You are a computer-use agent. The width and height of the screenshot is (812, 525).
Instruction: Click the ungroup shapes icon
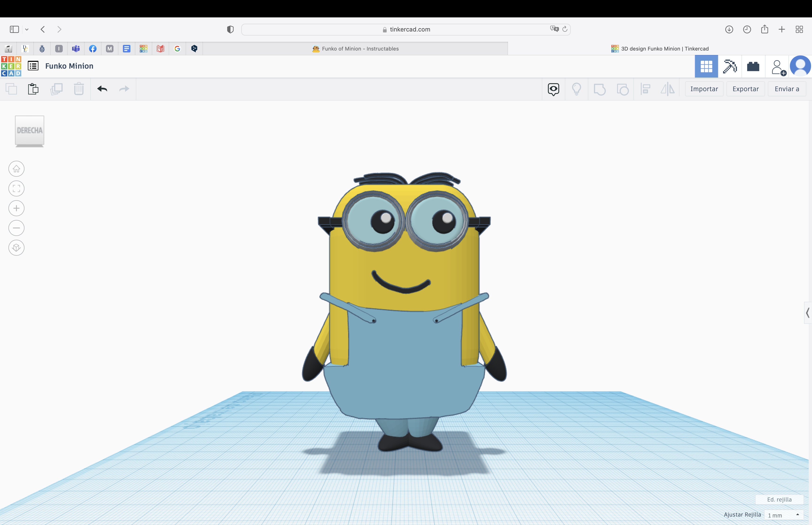coord(623,89)
